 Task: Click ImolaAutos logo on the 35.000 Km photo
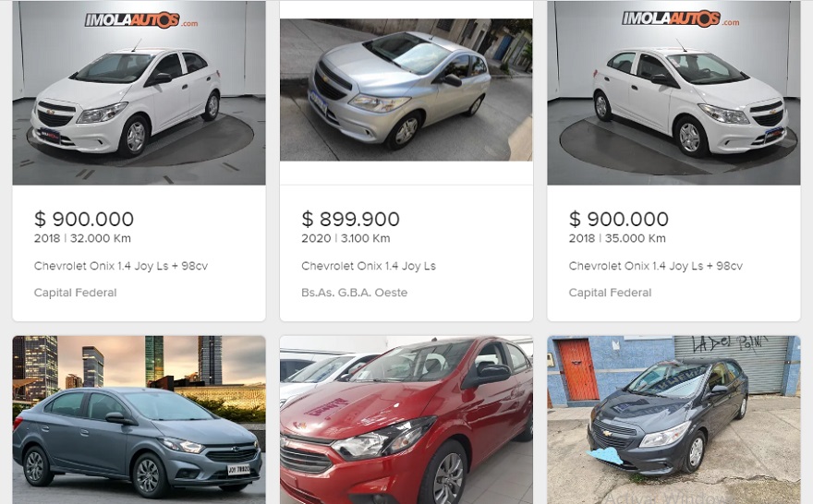tap(680, 19)
